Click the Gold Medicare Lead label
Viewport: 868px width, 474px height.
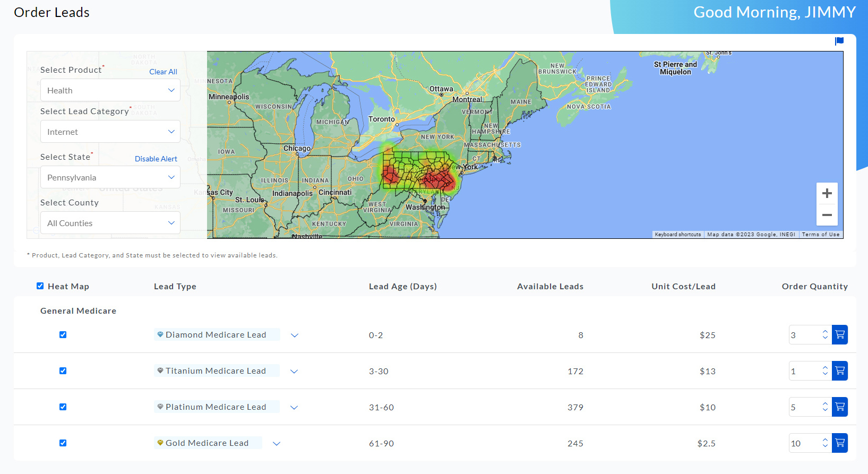pos(207,443)
